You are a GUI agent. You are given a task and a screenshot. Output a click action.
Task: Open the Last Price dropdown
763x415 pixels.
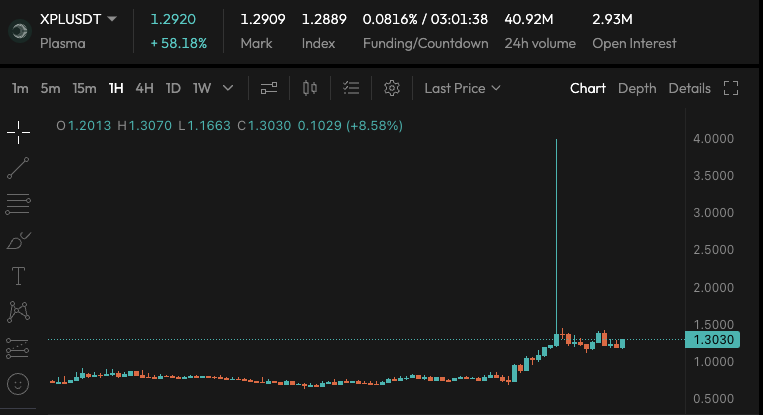[461, 88]
